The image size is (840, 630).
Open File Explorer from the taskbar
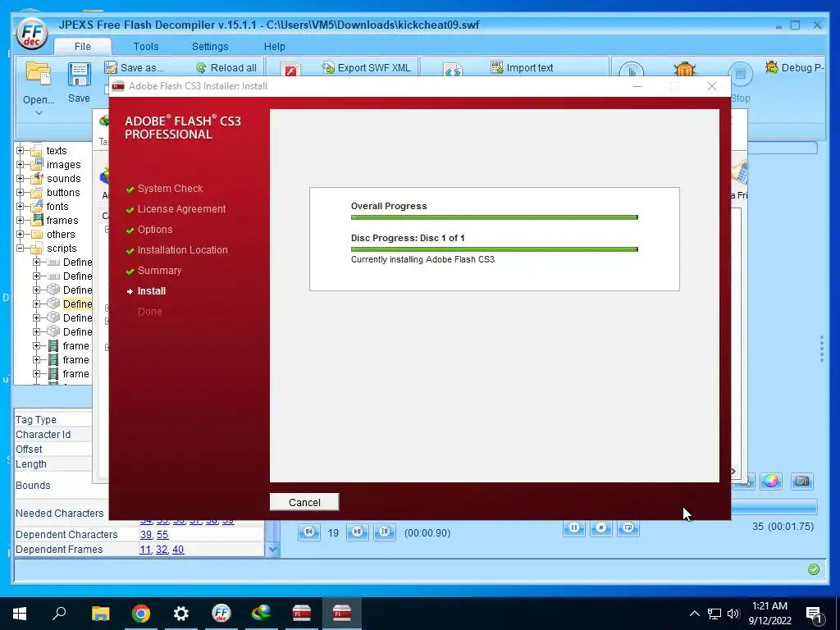coord(100,614)
